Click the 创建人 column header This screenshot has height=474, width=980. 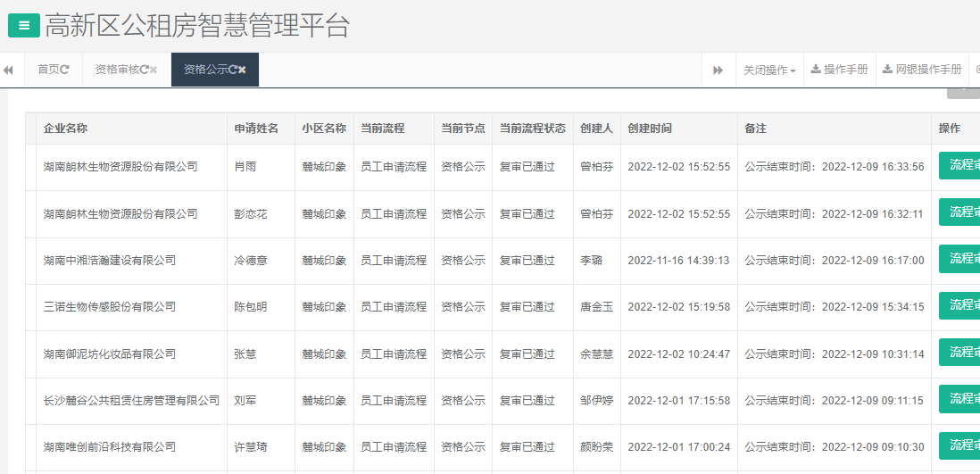(597, 129)
